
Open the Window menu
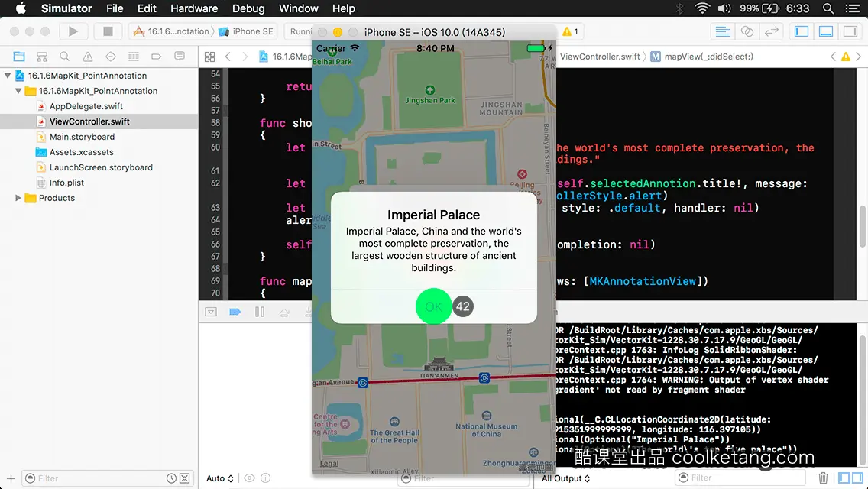click(x=298, y=8)
